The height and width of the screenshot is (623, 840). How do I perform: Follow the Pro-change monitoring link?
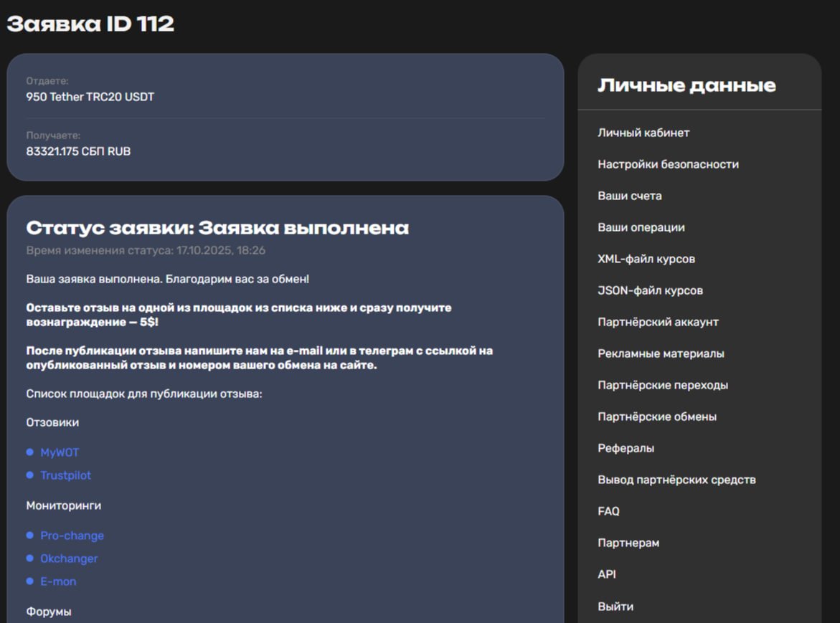[72, 536]
